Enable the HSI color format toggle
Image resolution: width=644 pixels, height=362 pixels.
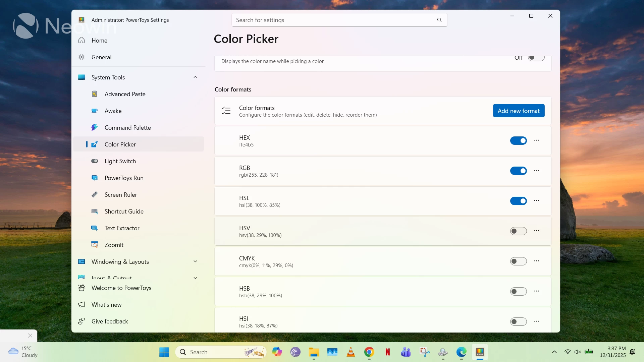pos(519,322)
